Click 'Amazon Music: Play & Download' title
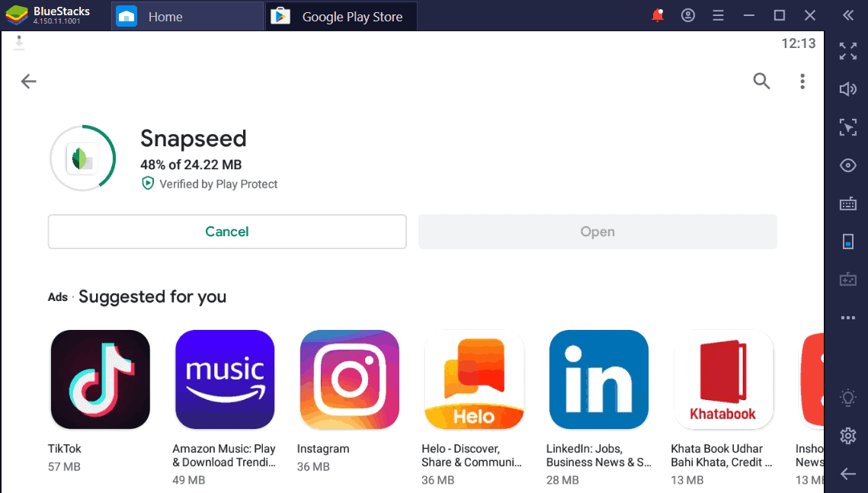This screenshot has height=493, width=868. click(x=223, y=456)
